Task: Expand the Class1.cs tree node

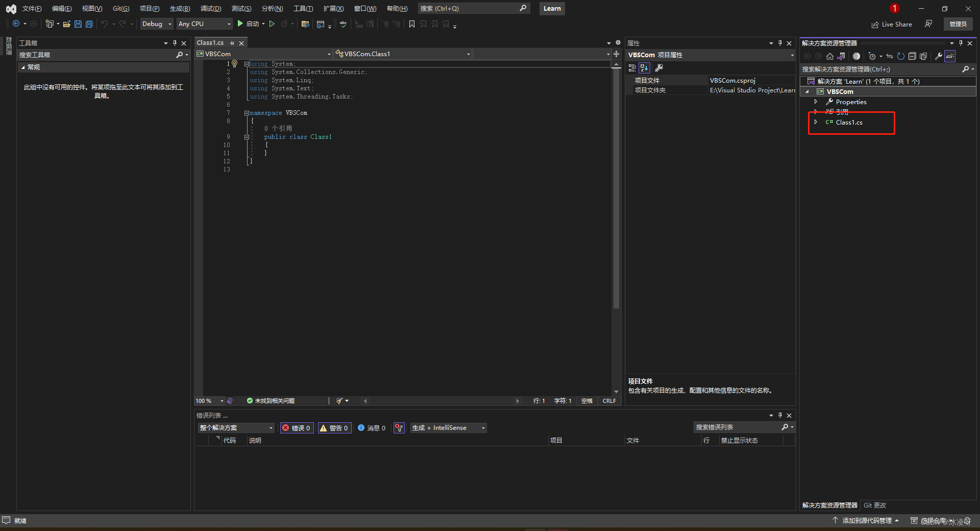Action: [816, 123]
